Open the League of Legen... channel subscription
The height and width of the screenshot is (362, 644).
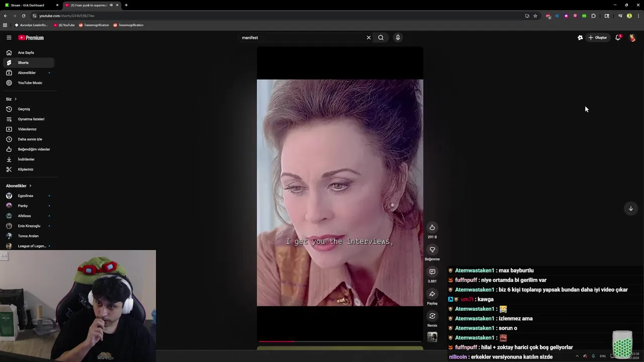(x=28, y=246)
